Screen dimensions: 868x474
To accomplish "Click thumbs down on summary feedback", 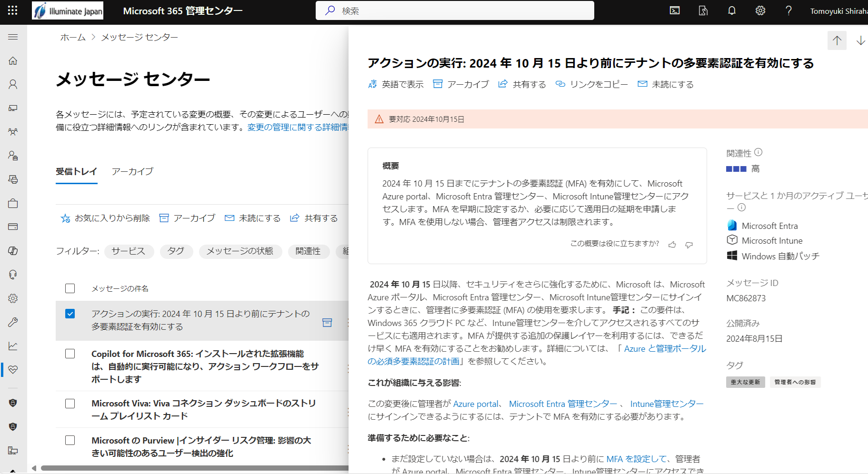I will pyautogui.click(x=689, y=245).
